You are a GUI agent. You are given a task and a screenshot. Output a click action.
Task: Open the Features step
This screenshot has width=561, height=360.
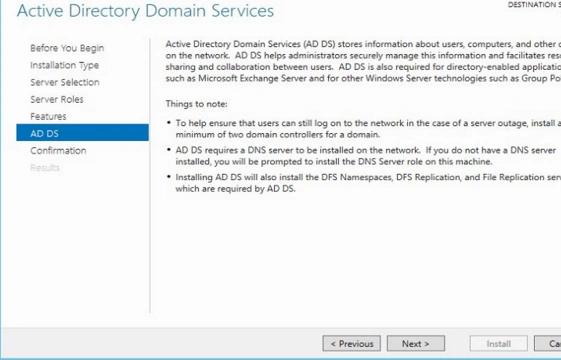tap(48, 116)
